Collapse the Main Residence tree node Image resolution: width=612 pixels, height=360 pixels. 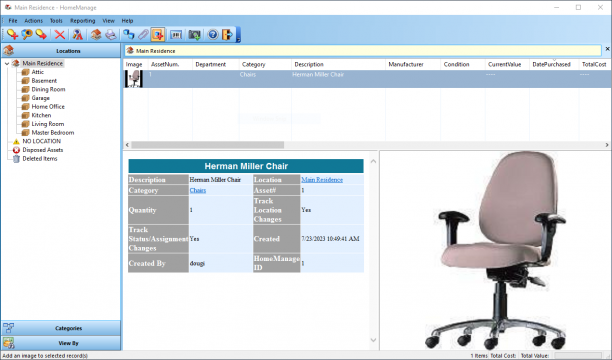(7, 63)
